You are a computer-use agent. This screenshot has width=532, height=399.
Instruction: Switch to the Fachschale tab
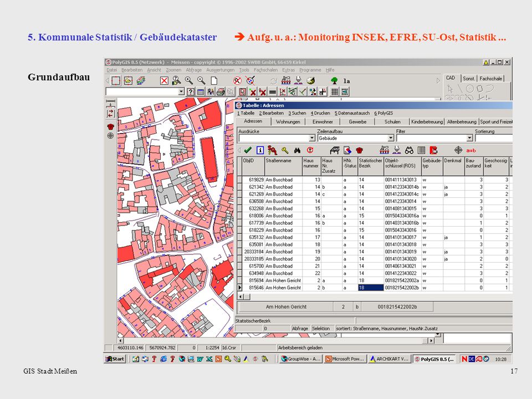[x=490, y=78]
